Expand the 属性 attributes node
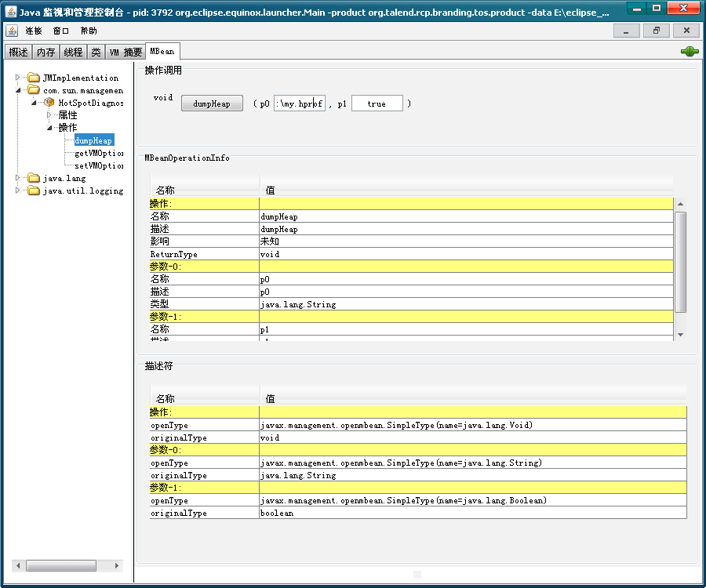The width and height of the screenshot is (706, 588). pyautogui.click(x=49, y=115)
